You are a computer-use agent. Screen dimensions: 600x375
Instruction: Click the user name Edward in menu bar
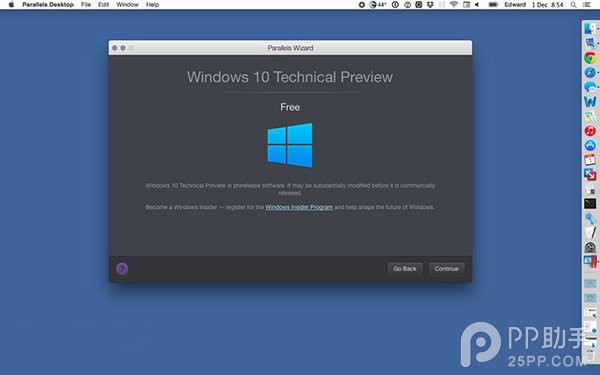tap(515, 5)
